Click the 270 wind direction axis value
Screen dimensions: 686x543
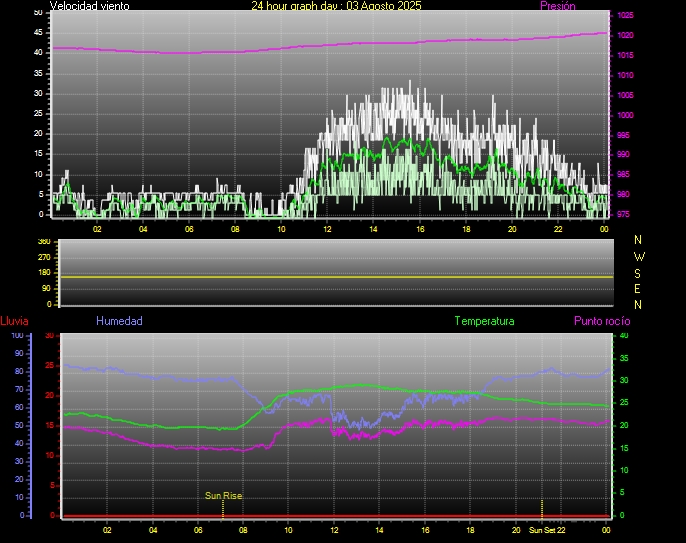pos(44,257)
